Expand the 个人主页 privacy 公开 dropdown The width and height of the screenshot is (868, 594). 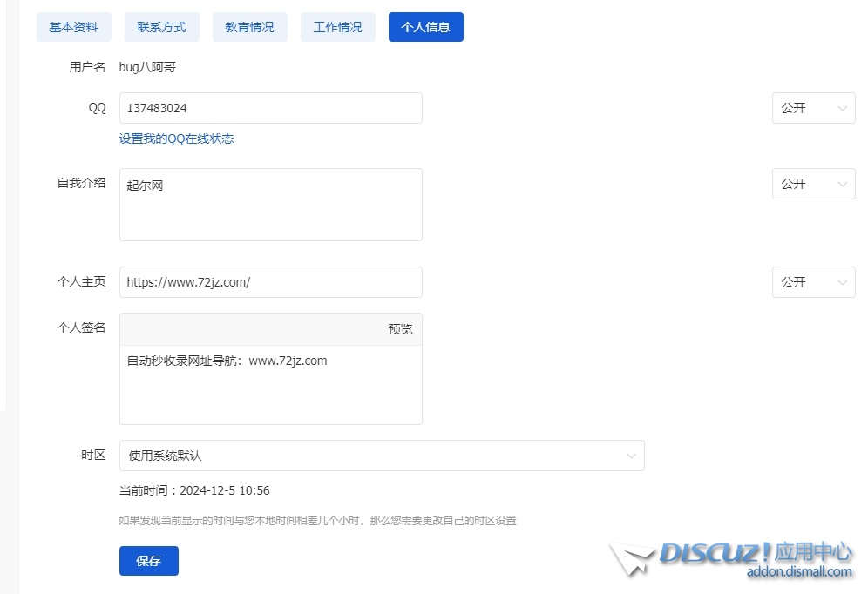[x=813, y=282]
